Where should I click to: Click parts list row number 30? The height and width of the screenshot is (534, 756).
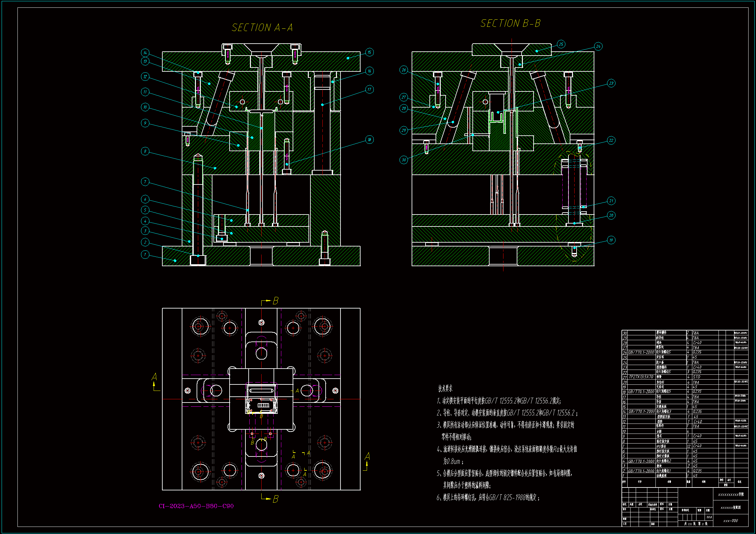(x=625, y=333)
